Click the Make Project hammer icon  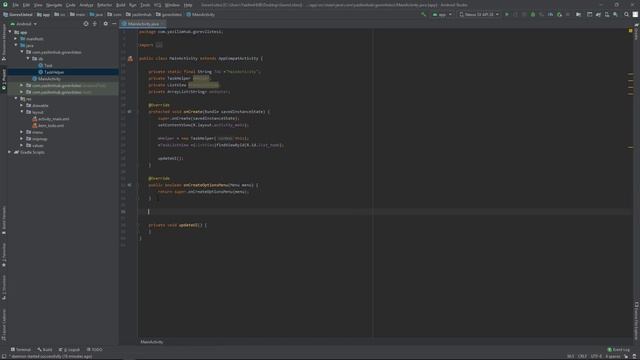pos(423,15)
